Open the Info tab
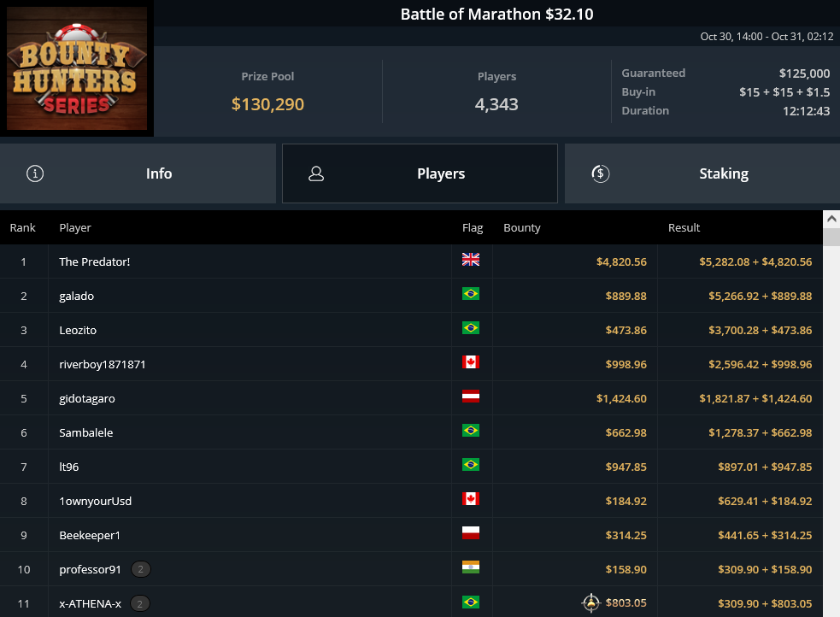840x617 pixels. (138, 173)
